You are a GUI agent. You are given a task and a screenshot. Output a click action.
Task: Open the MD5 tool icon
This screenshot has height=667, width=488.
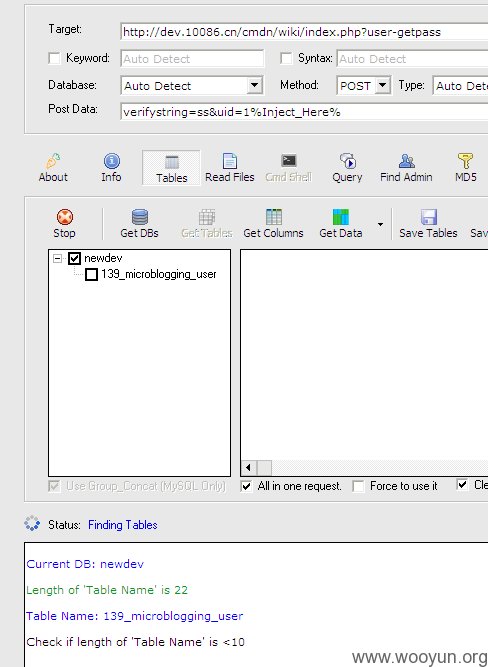click(x=465, y=162)
